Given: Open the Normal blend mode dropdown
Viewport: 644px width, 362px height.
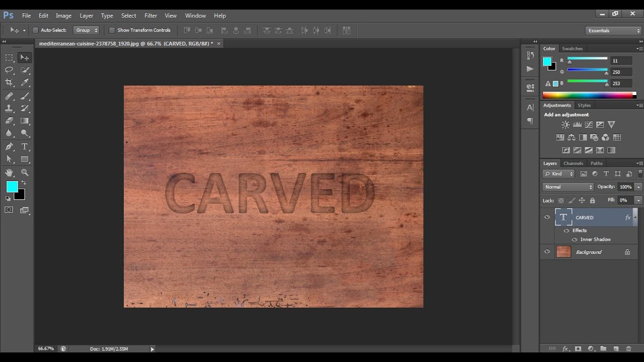Looking at the screenshot, I should pos(568,187).
